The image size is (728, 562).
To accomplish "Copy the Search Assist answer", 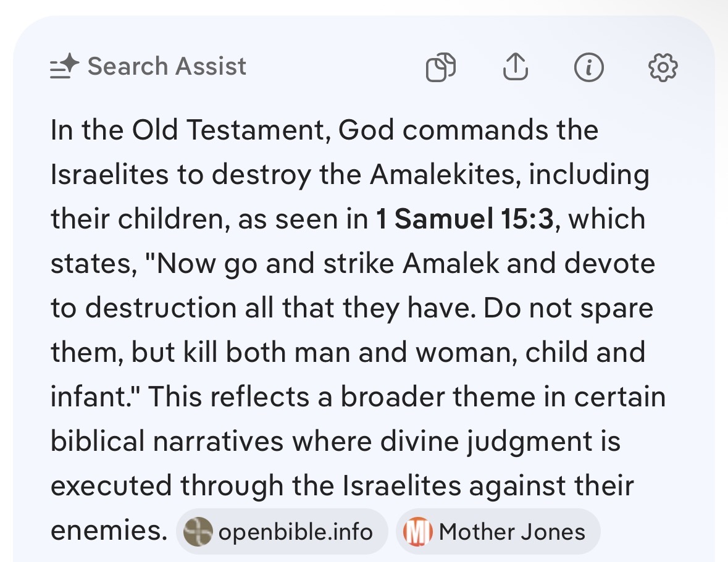I will [441, 67].
